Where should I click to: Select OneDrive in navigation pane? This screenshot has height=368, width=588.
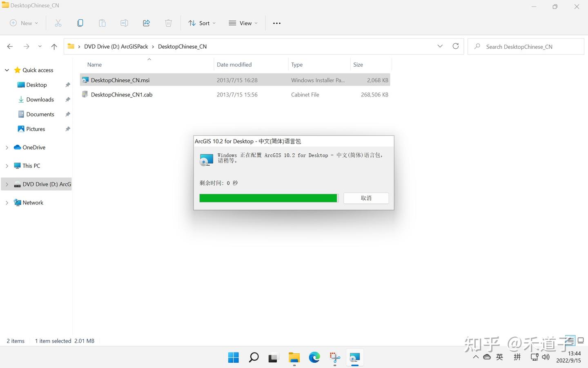tap(34, 148)
